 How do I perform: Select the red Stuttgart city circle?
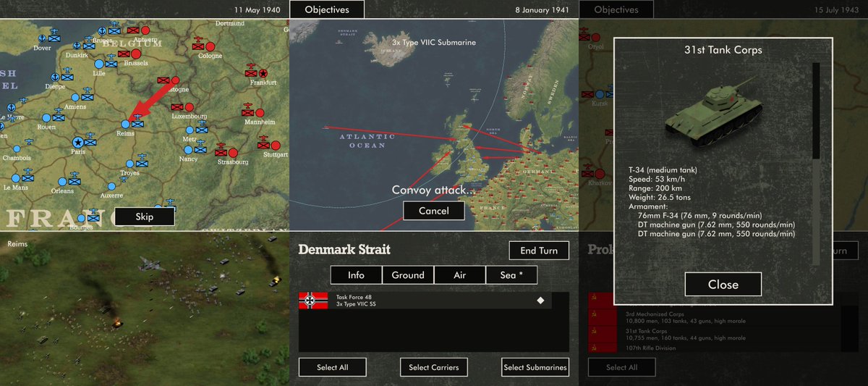click(276, 145)
